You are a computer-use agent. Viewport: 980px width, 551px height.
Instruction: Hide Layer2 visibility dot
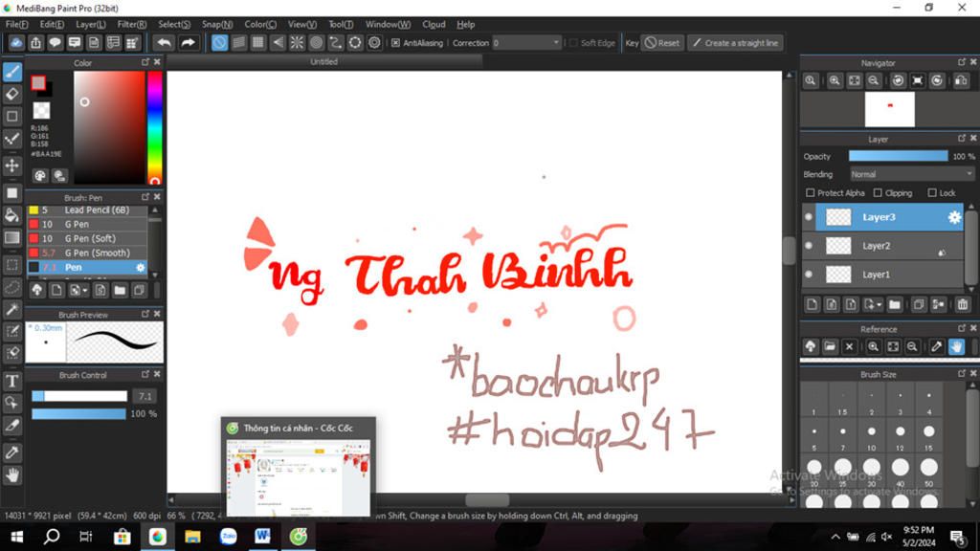click(809, 246)
